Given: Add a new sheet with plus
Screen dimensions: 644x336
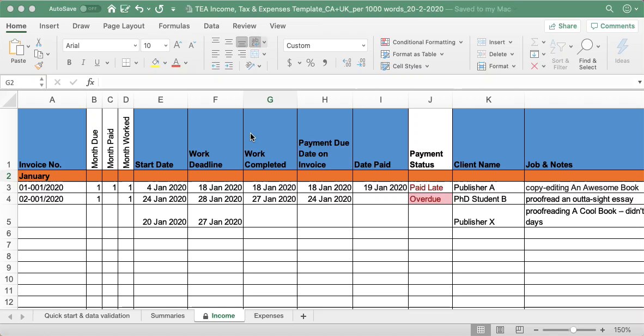Looking at the screenshot, I should pyautogui.click(x=303, y=316).
